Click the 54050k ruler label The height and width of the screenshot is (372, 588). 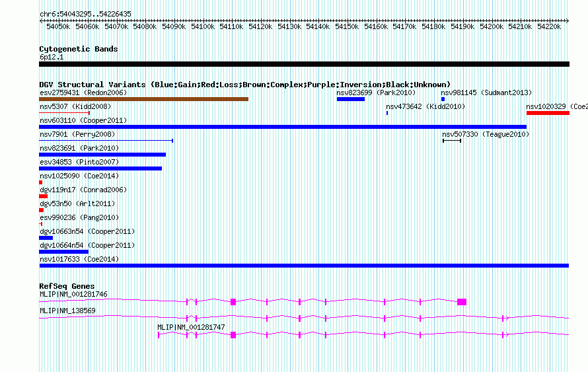click(x=58, y=26)
